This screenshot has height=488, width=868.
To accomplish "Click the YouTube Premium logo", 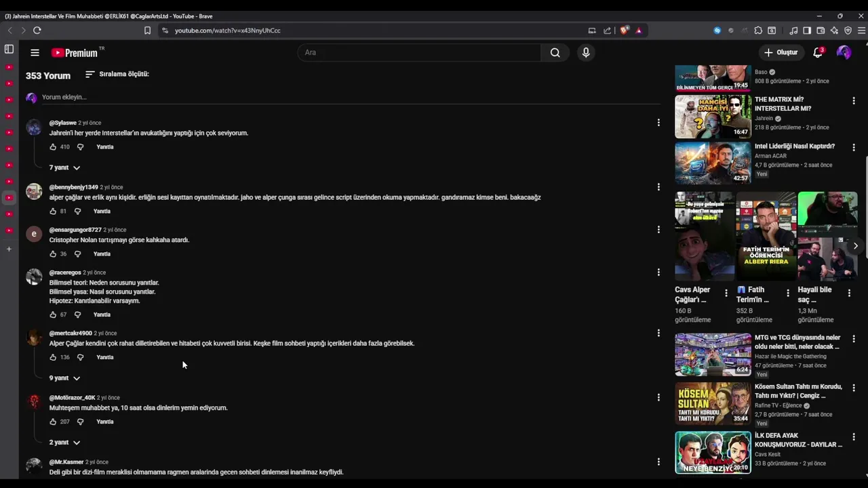I will coord(75,53).
